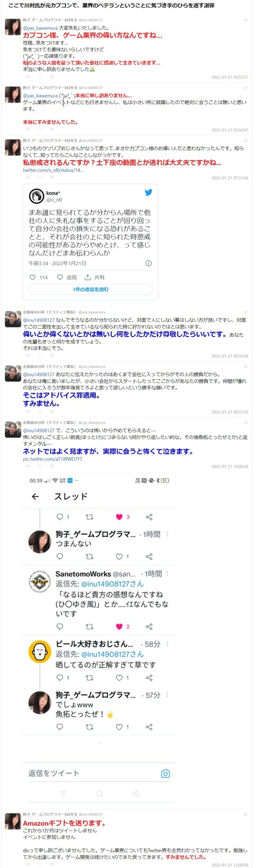Open three-dot menu on つまんない reply
This screenshot has width=254, height=868.
pyautogui.click(x=167, y=534)
